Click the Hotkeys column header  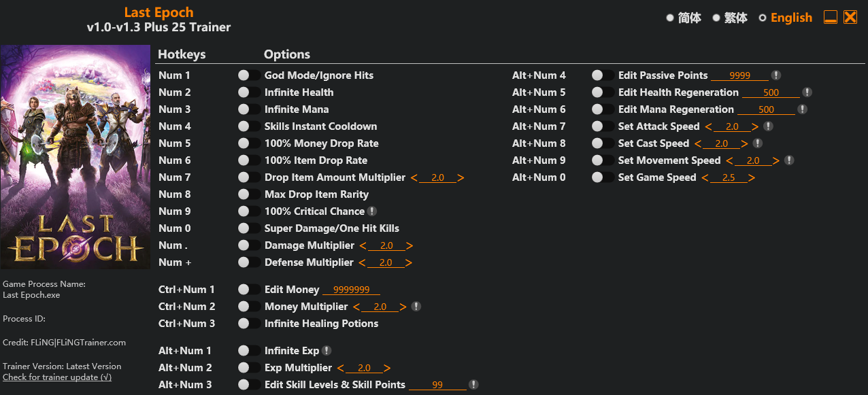(x=182, y=54)
